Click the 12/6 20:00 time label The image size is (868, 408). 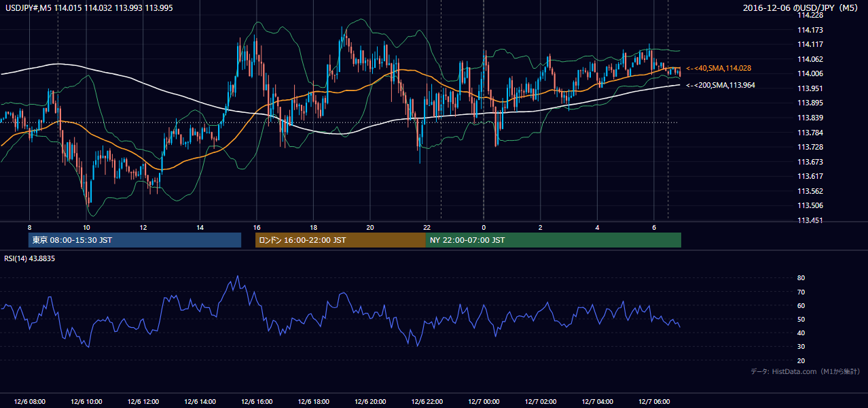(369, 402)
